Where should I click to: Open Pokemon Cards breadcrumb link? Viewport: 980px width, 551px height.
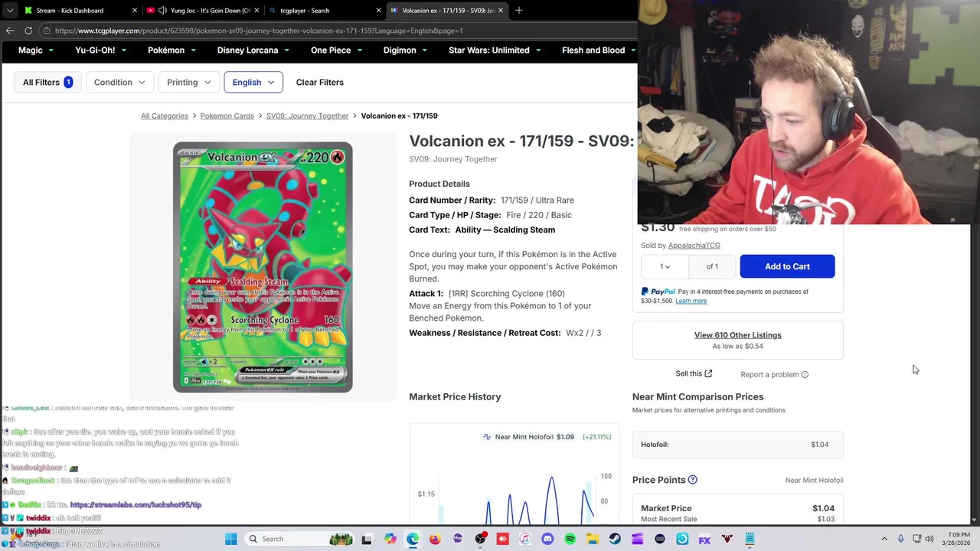[227, 116]
